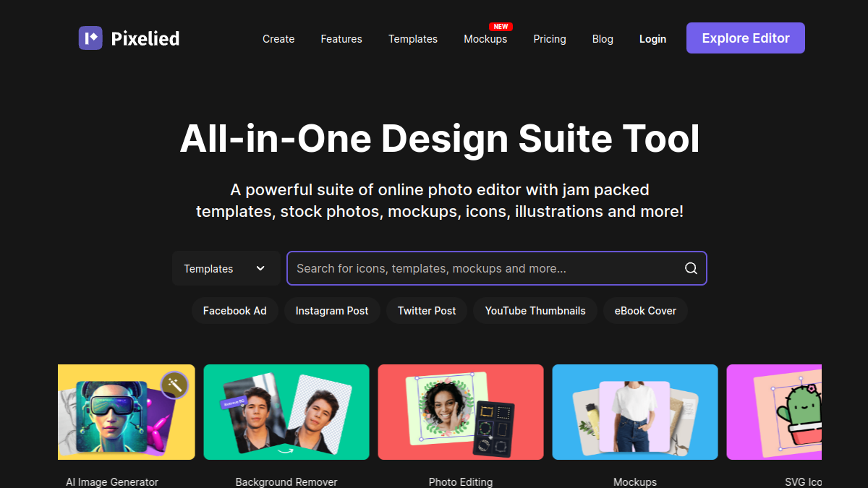Click the AI Image Generator caption
Screen dimensions: 868x488
(112, 482)
